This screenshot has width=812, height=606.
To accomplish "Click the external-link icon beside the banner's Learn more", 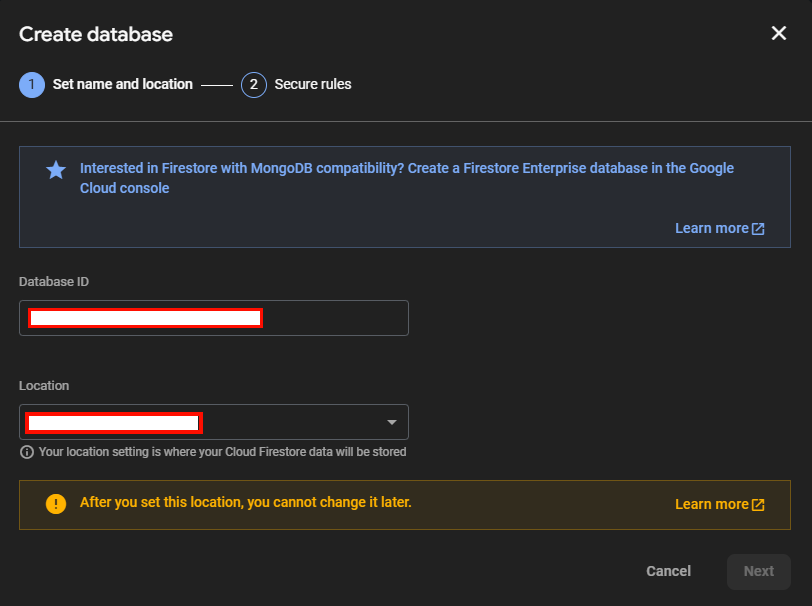I will tap(757, 228).
